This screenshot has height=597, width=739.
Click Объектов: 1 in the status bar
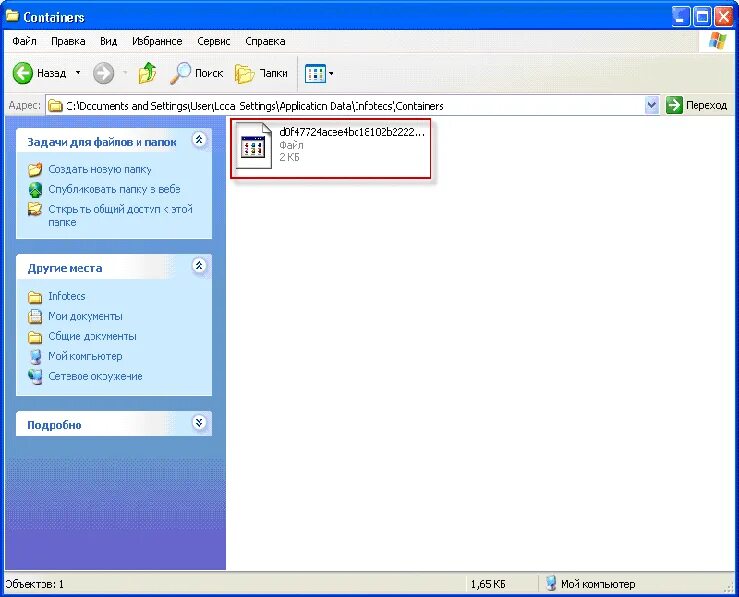[x=34, y=584]
